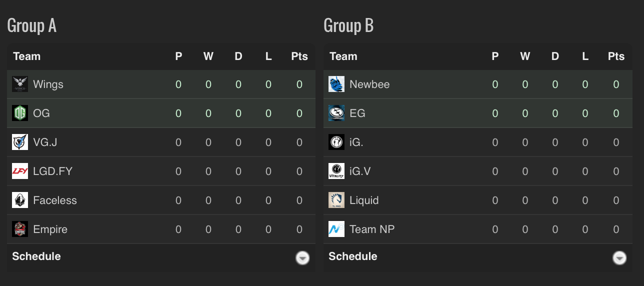Select the VG.J team logo icon
Viewport: 644px width, 286px height.
coord(20,142)
